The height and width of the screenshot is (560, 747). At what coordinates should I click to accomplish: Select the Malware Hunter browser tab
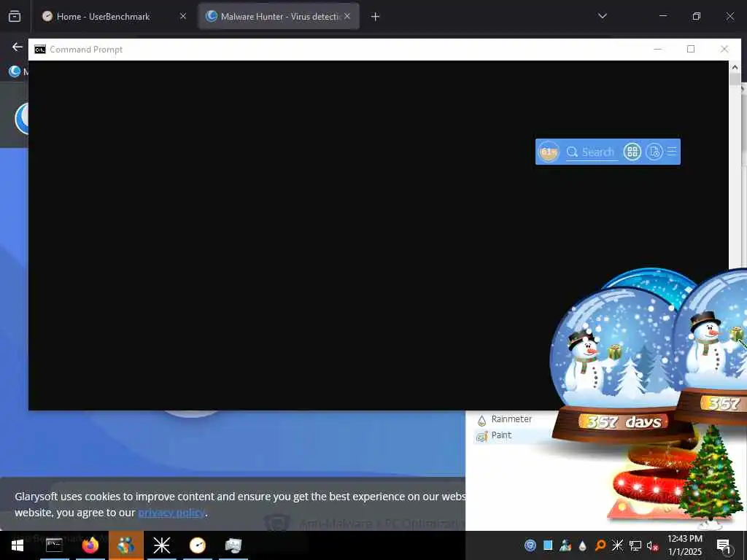(x=279, y=16)
